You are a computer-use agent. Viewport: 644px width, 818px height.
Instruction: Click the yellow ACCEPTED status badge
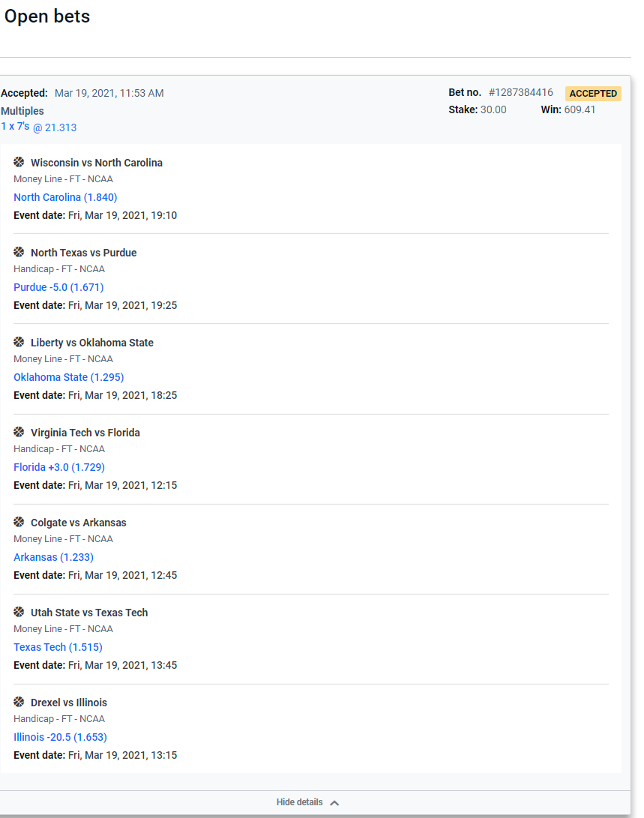[593, 94]
